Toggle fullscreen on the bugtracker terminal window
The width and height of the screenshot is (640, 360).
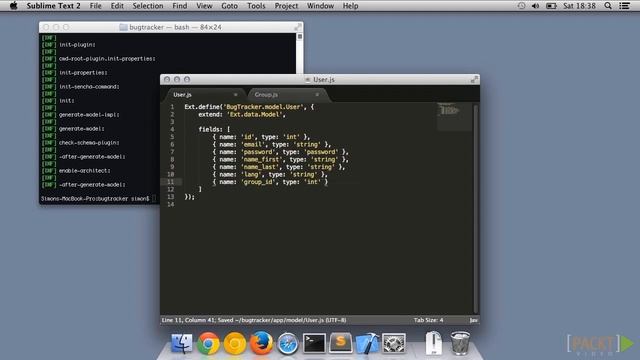click(x=298, y=27)
